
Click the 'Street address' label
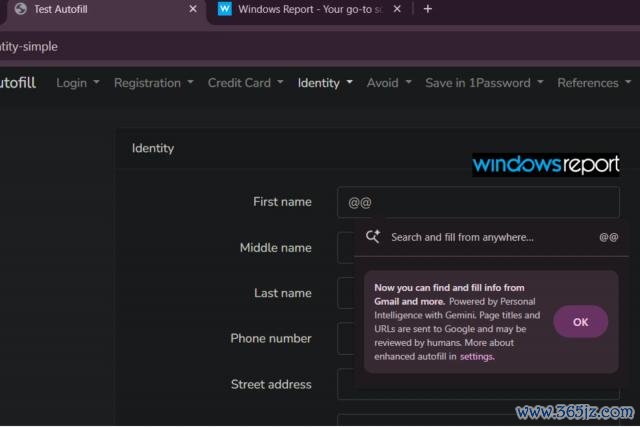point(271,385)
